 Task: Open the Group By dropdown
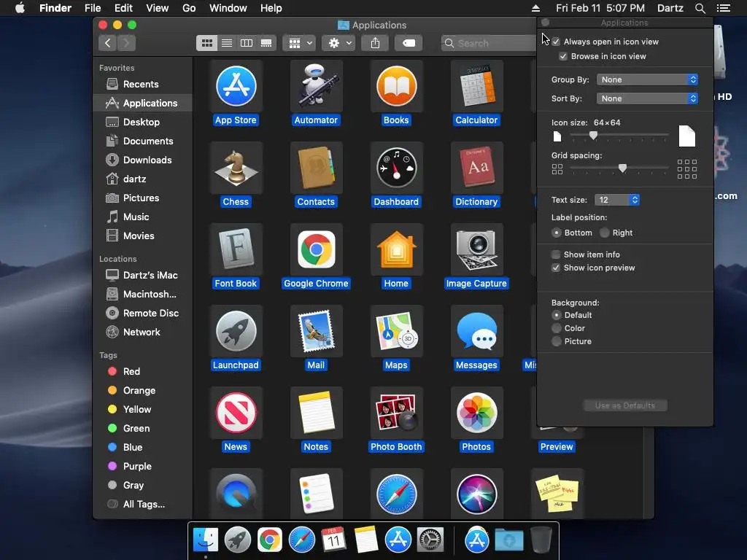pos(648,79)
